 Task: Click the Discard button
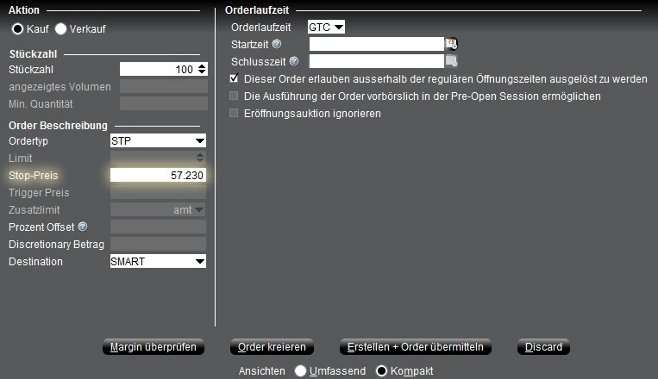(x=543, y=347)
